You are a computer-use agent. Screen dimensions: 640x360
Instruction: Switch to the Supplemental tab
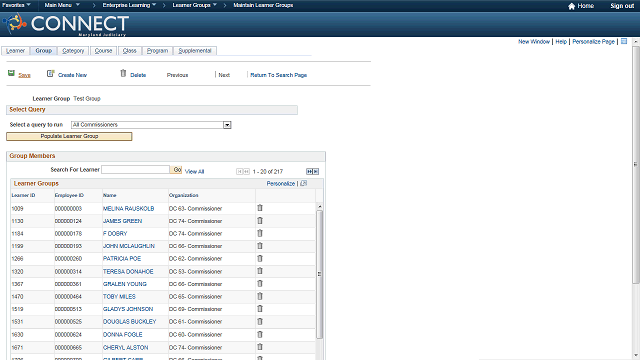point(195,51)
